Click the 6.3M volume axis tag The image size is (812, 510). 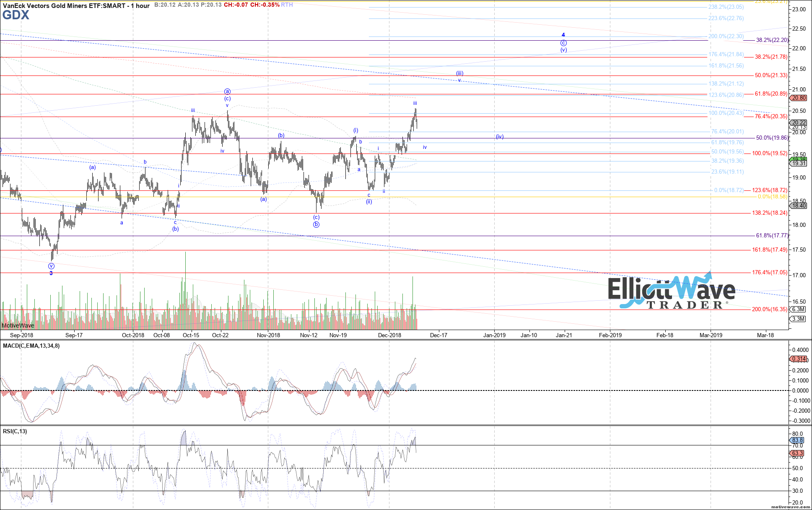[798, 310]
